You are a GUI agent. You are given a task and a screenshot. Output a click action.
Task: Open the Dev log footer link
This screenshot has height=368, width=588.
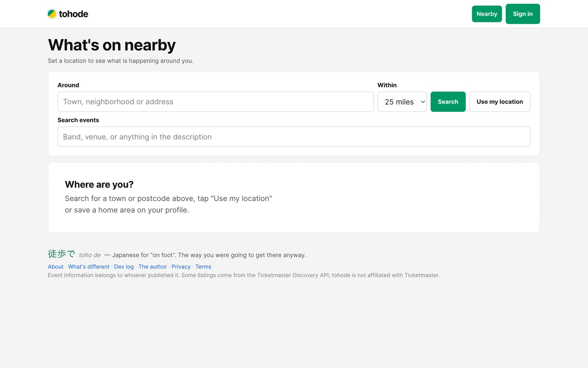(124, 267)
